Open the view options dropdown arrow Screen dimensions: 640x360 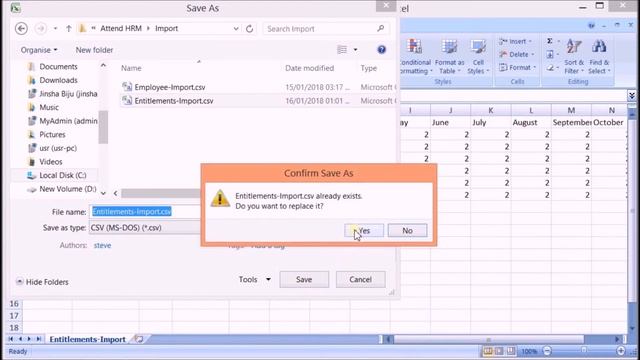coord(356,50)
